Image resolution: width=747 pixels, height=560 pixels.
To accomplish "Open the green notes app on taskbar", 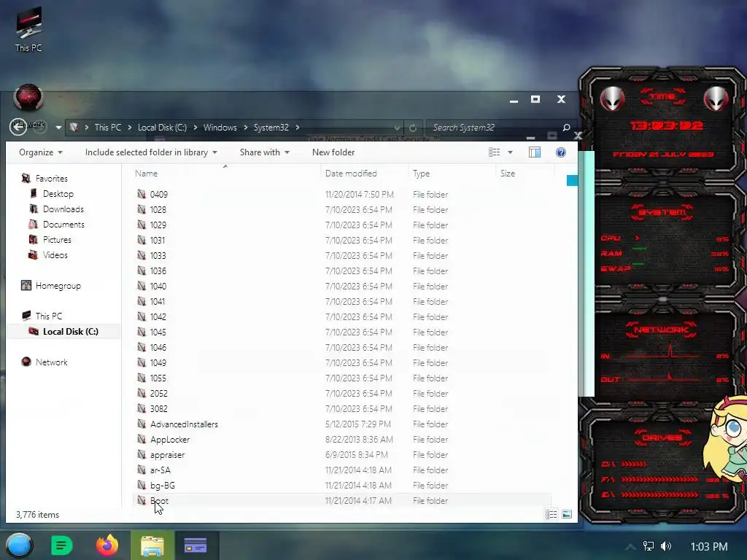I will [x=61, y=545].
